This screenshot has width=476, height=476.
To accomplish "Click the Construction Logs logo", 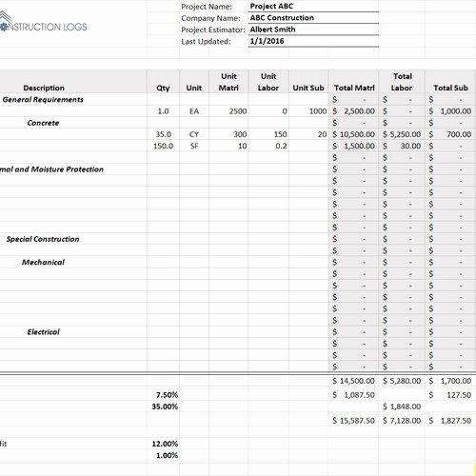I will pos(44,22).
